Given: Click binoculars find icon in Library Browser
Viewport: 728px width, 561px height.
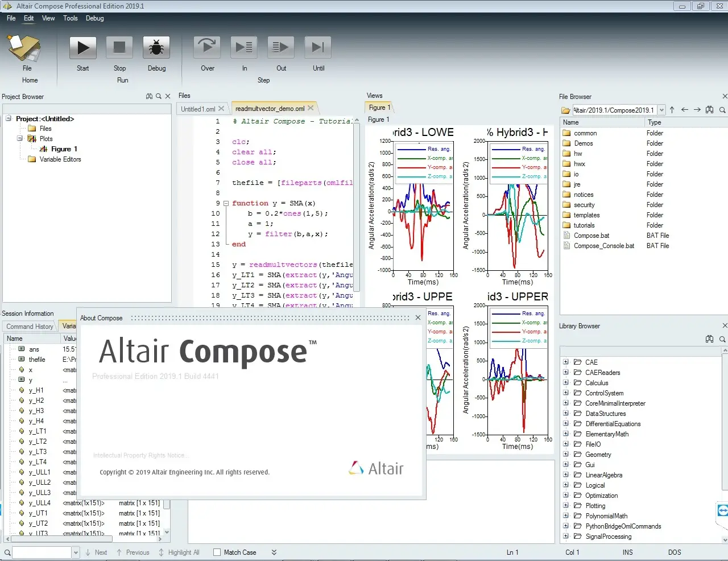Looking at the screenshot, I should point(709,339).
